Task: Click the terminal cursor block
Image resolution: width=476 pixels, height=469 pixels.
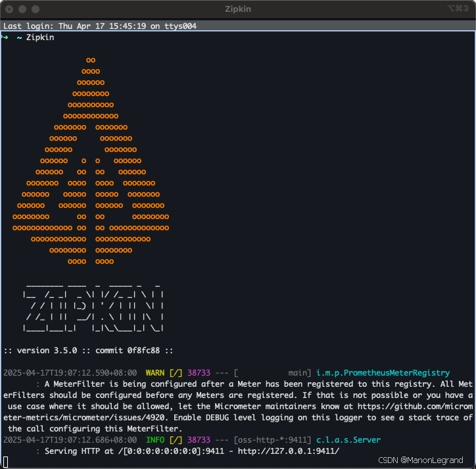Action: point(5,462)
